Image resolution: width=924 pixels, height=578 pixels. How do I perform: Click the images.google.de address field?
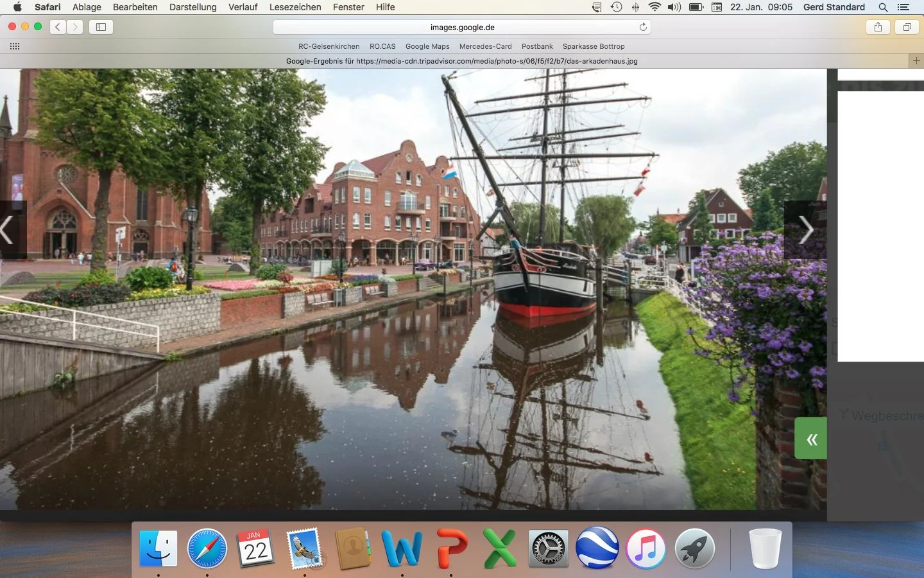[x=462, y=27]
